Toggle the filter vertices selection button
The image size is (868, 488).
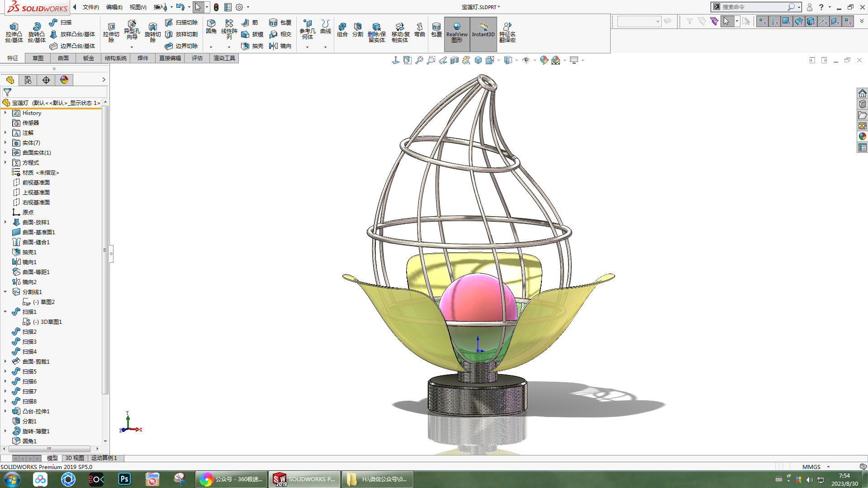pos(763,21)
